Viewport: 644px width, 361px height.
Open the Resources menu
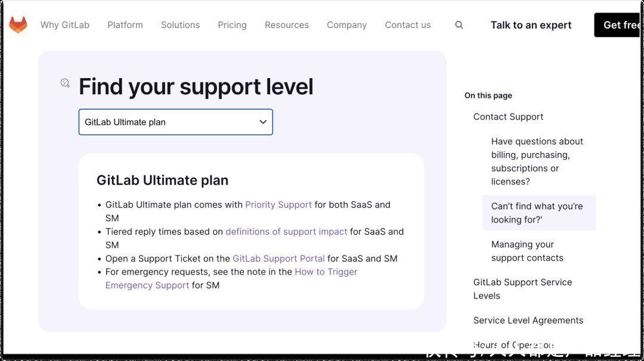tap(287, 25)
